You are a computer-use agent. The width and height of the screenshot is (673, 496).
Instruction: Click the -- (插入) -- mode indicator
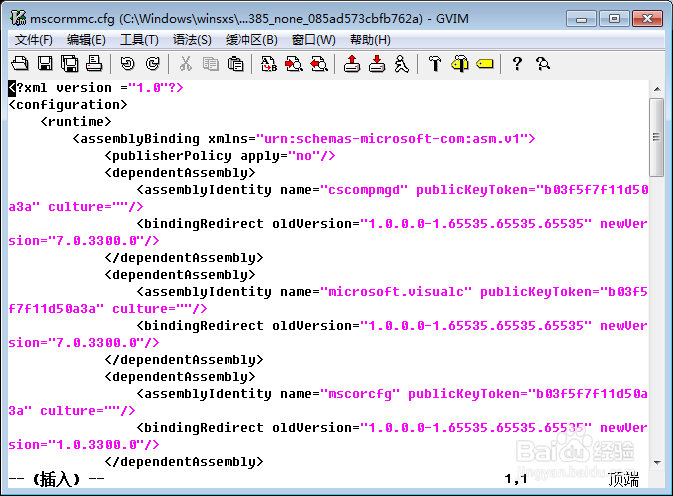point(56,479)
